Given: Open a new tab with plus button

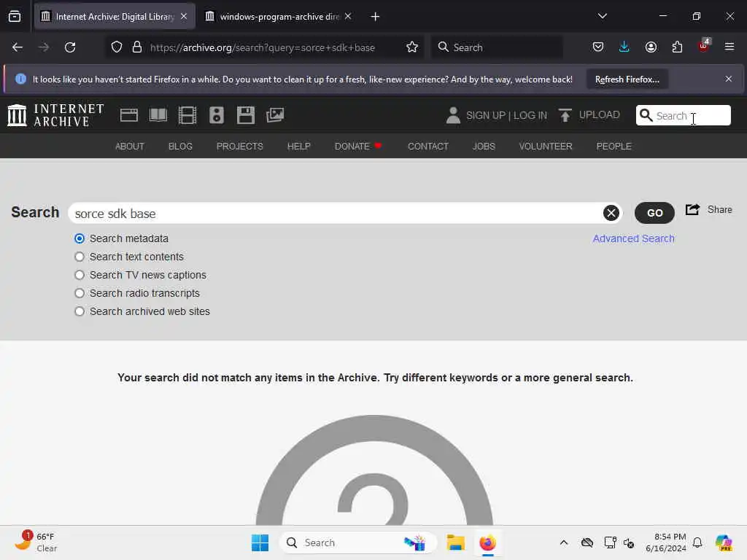Looking at the screenshot, I should [375, 17].
